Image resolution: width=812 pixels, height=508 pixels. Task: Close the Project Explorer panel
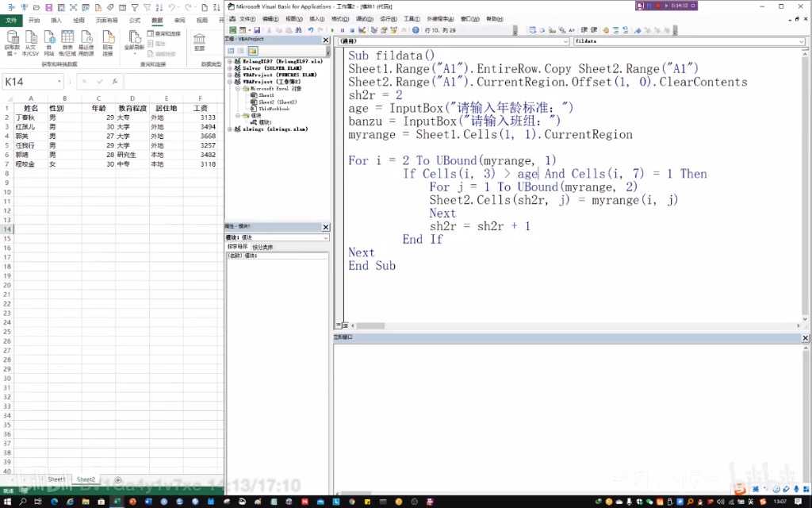click(326, 40)
